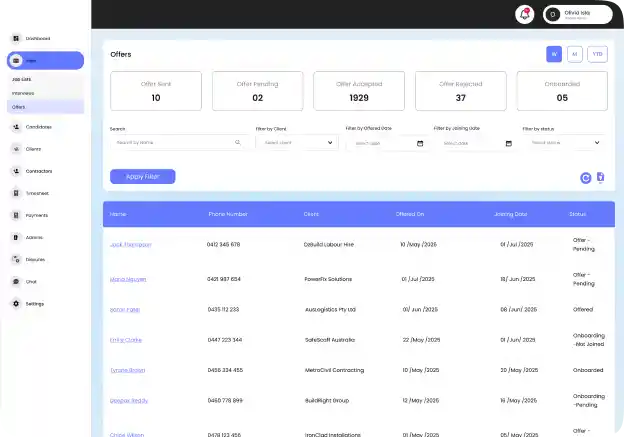This screenshot has height=437, width=624.
Task: Click the Joining Date column header
Action: coord(511,214)
